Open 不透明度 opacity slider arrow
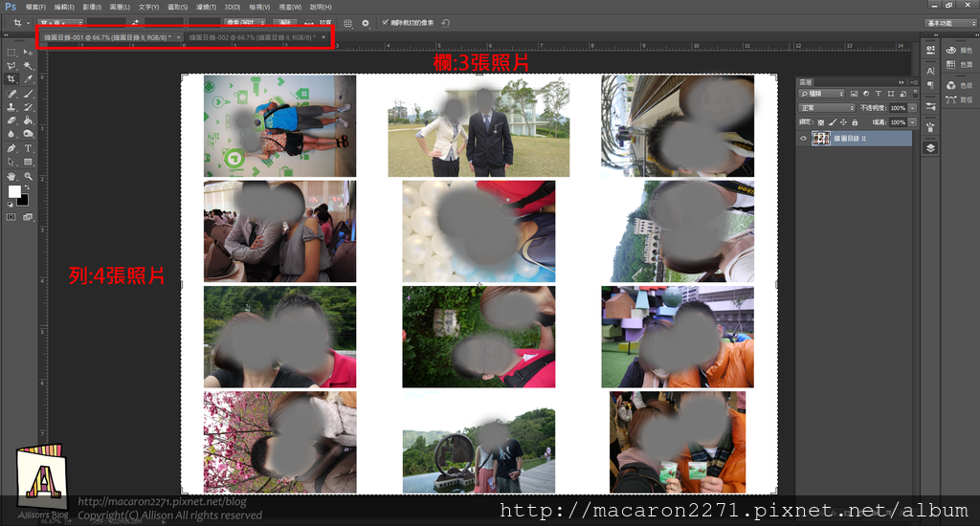Image resolution: width=980 pixels, height=526 pixels. pyautogui.click(x=912, y=108)
